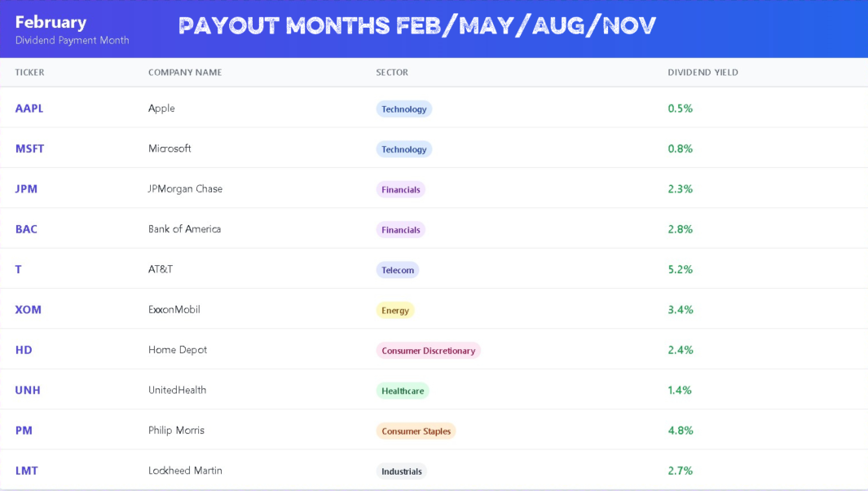Select the 2.8% yield for BAC
The height and width of the screenshot is (491, 868).
(681, 229)
